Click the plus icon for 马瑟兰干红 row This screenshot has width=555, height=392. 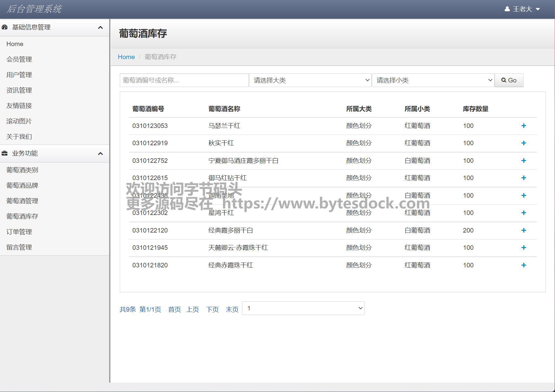[x=523, y=126]
